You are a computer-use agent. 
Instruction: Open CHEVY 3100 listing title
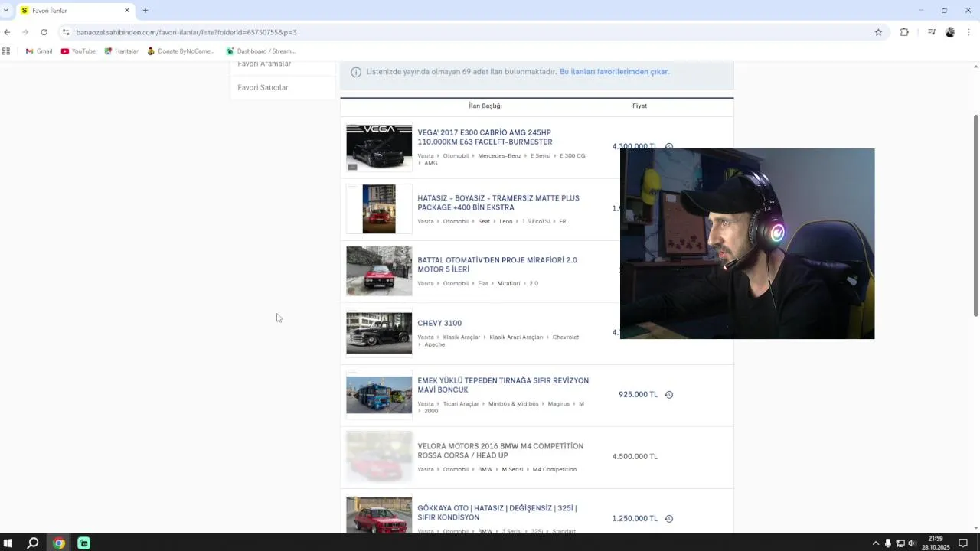point(439,323)
